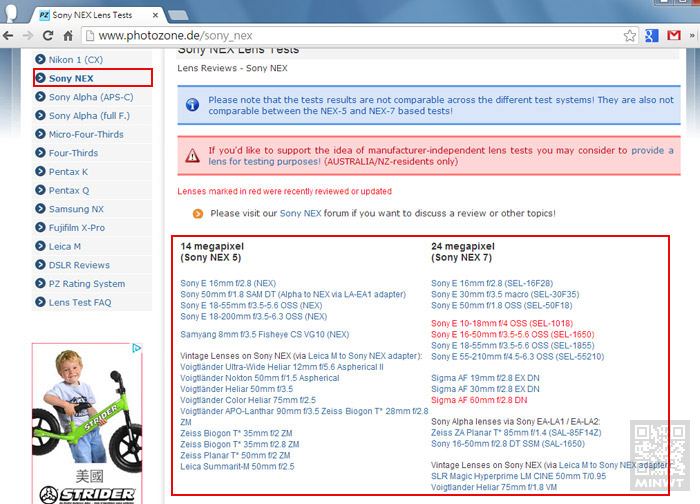Open Zeiss ZA Planar T* 85mm f/1.4 review
Image resolution: width=700 pixels, height=504 pixels.
pyautogui.click(x=516, y=433)
